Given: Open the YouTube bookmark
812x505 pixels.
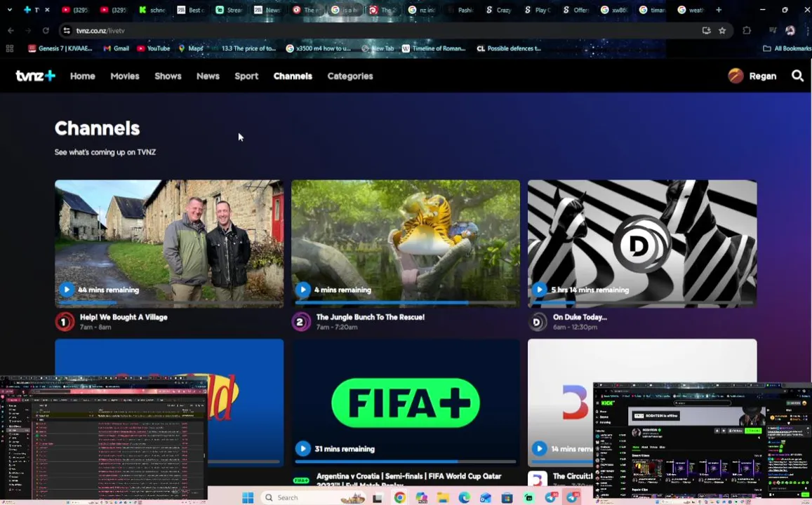Looking at the screenshot, I should [x=153, y=48].
